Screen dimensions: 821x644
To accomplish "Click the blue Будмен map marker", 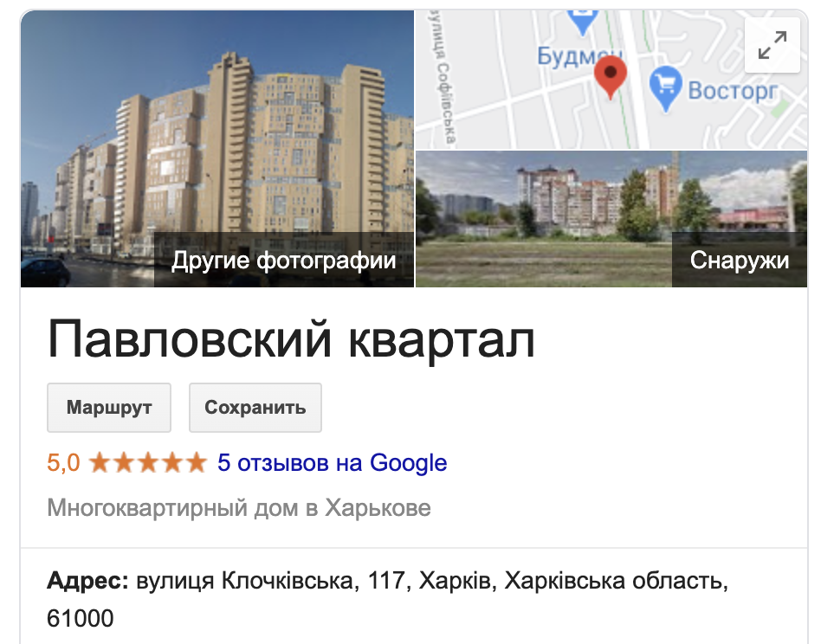I will point(583,21).
